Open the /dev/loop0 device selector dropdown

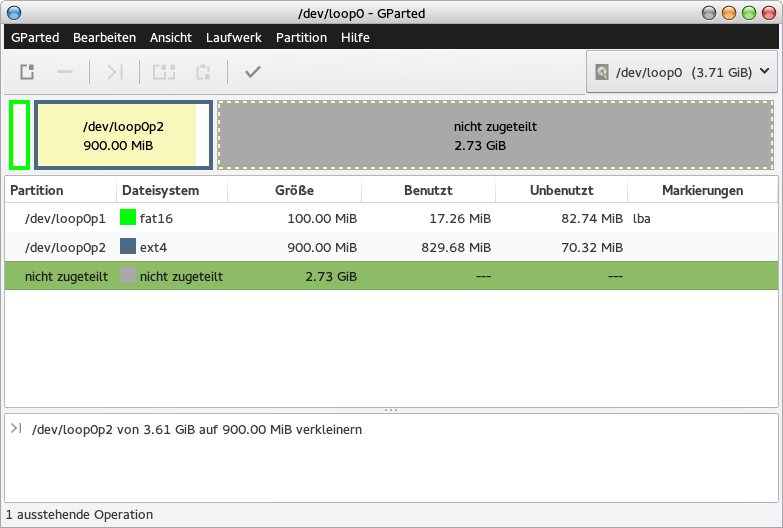point(682,72)
